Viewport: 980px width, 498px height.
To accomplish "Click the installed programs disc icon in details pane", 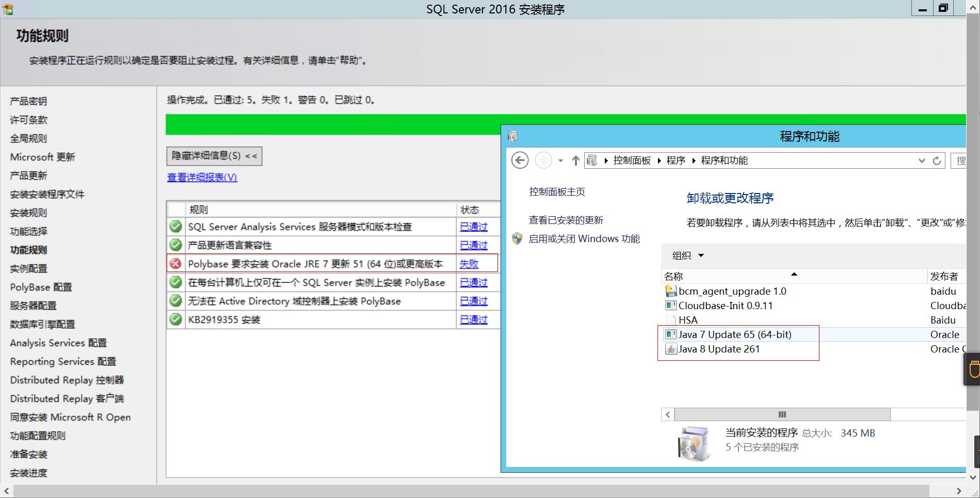I will 694,443.
